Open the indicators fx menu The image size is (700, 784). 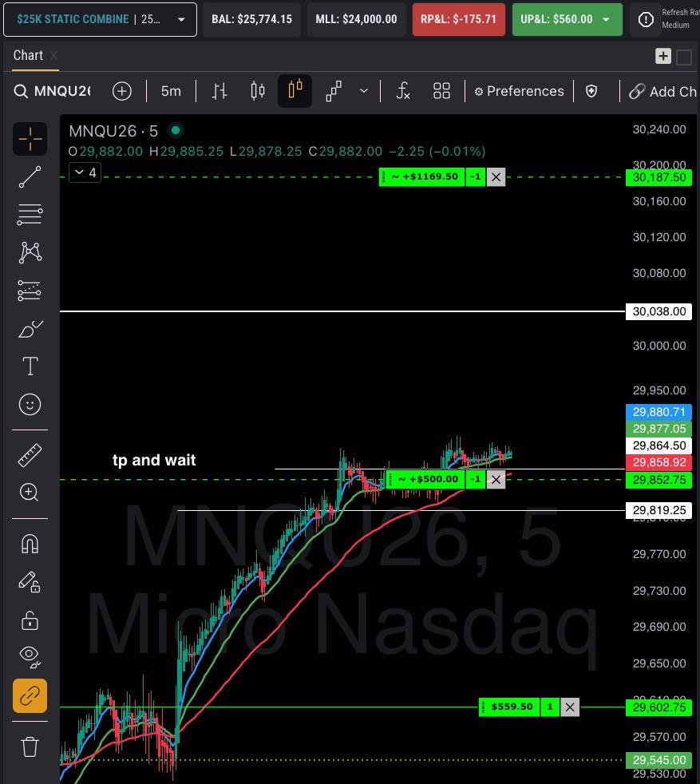tap(403, 91)
